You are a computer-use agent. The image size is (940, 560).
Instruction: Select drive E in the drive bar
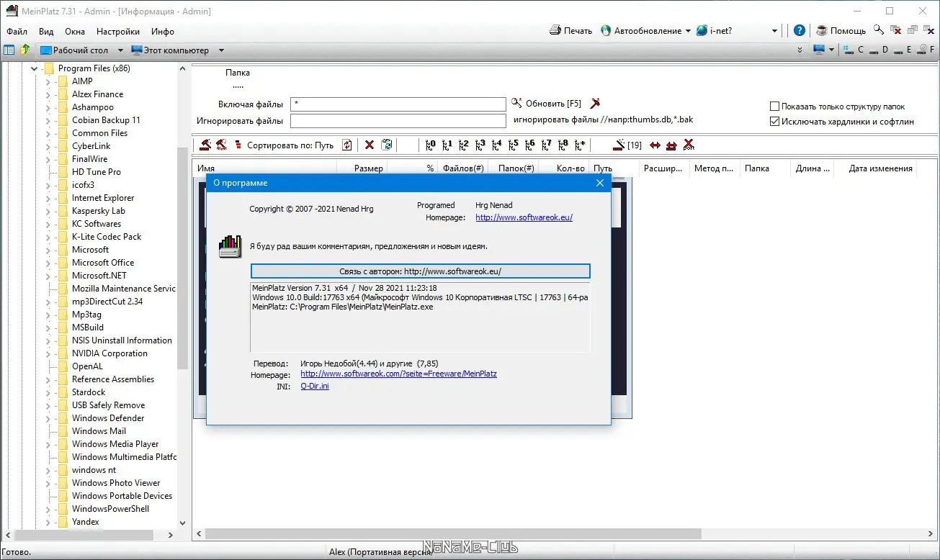904,50
